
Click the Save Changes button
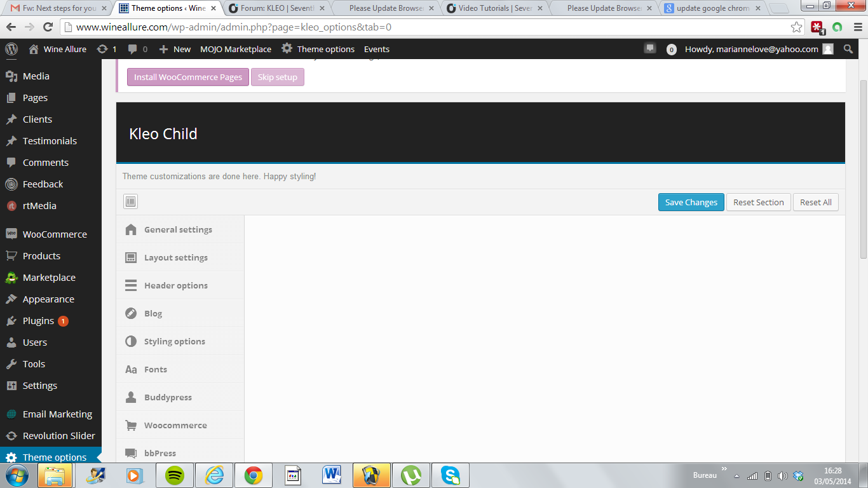coord(691,202)
